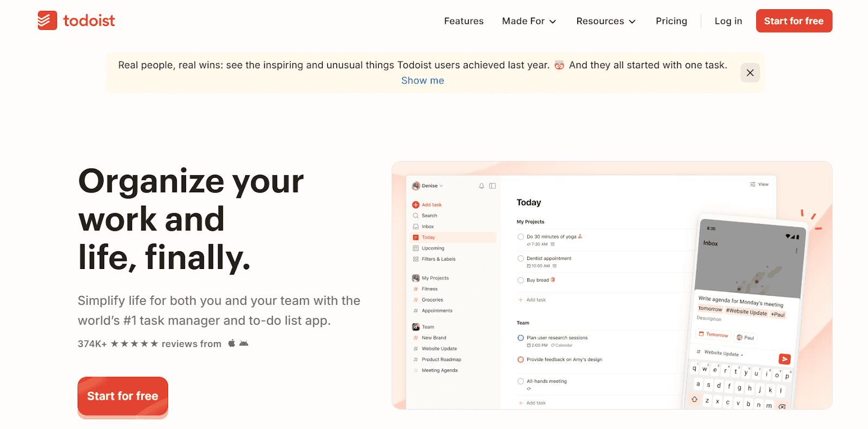Click Log in in the navigation
868x429 pixels.
coord(728,21)
